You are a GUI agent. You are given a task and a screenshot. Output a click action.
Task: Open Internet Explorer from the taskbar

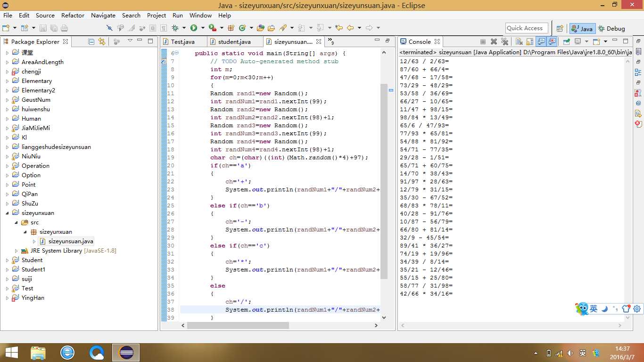tap(67, 352)
